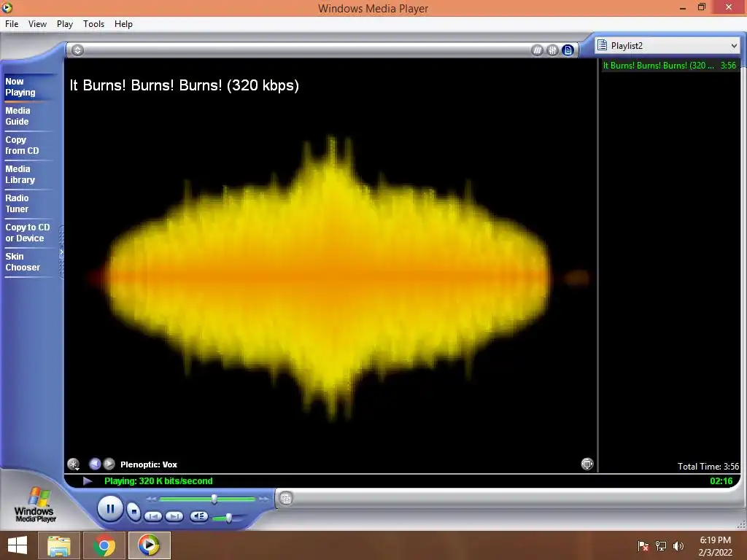
Task: Open the visualization selection menu button
Action: click(x=74, y=464)
